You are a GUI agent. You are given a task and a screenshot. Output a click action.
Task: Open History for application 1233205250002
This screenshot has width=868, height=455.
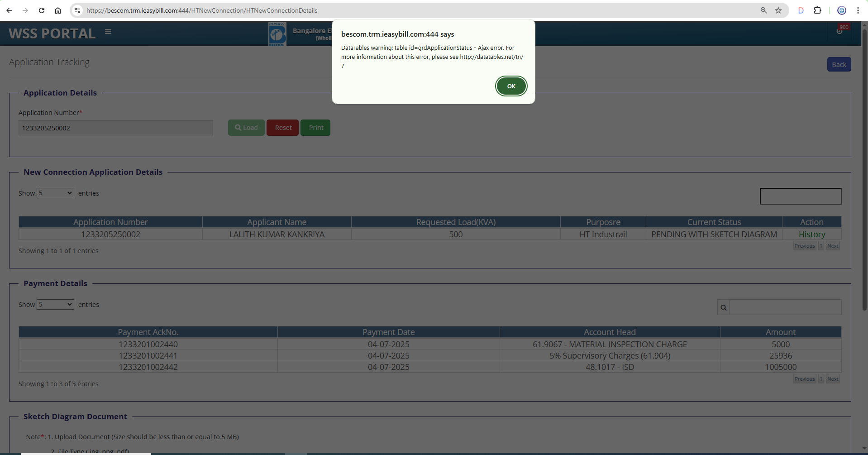tap(812, 235)
